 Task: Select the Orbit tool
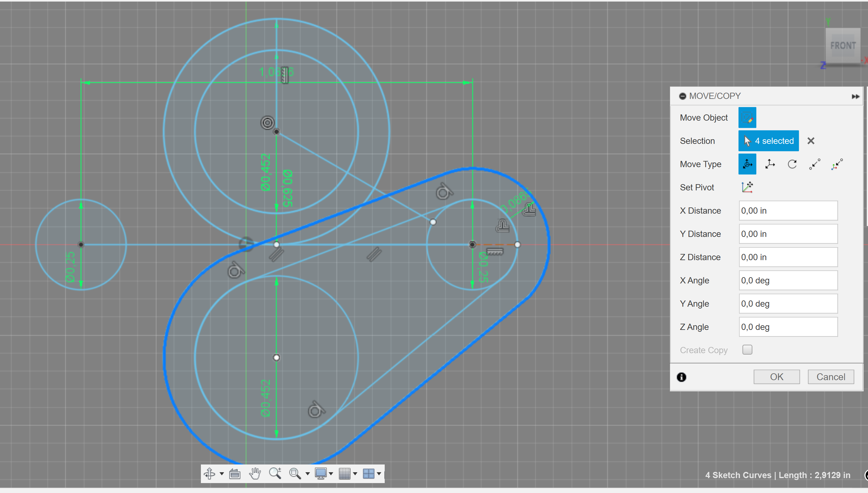[210, 474]
